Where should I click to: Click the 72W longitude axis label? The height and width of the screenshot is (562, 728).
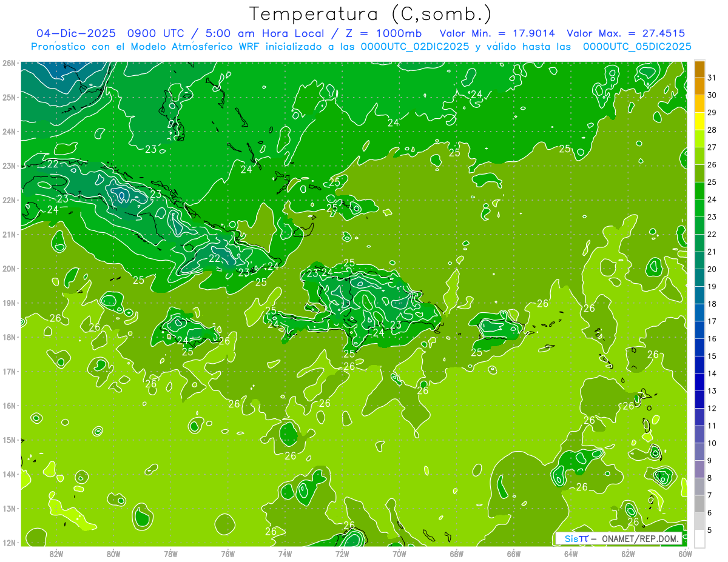coord(342,554)
